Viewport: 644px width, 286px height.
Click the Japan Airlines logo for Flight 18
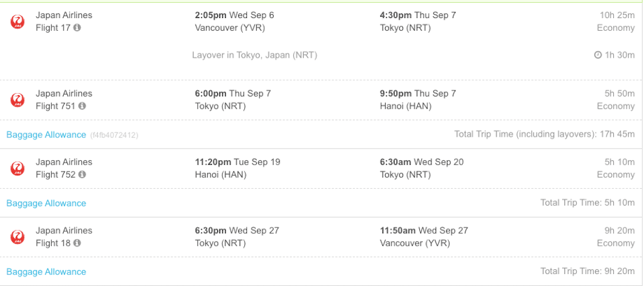[x=17, y=236]
